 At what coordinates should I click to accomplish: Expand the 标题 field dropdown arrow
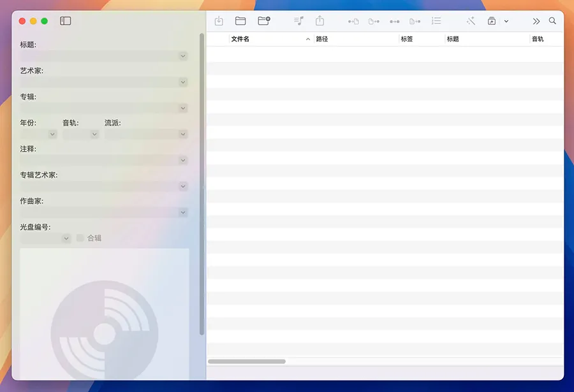(x=183, y=56)
